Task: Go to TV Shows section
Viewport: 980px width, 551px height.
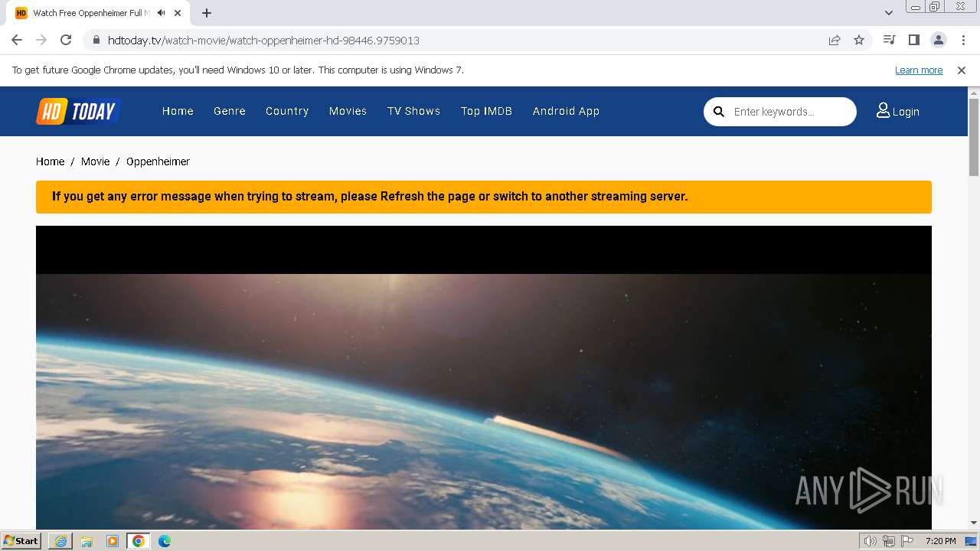Action: (x=413, y=111)
